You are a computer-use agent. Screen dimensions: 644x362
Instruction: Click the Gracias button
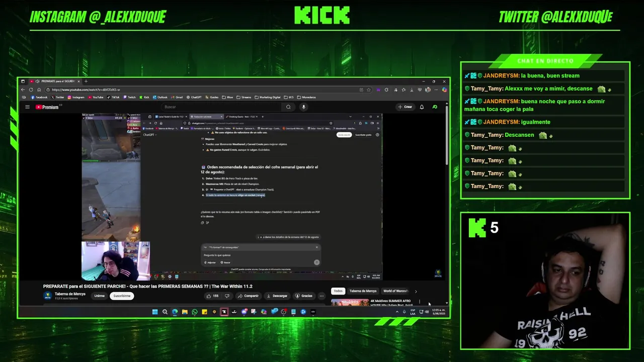[x=304, y=296]
